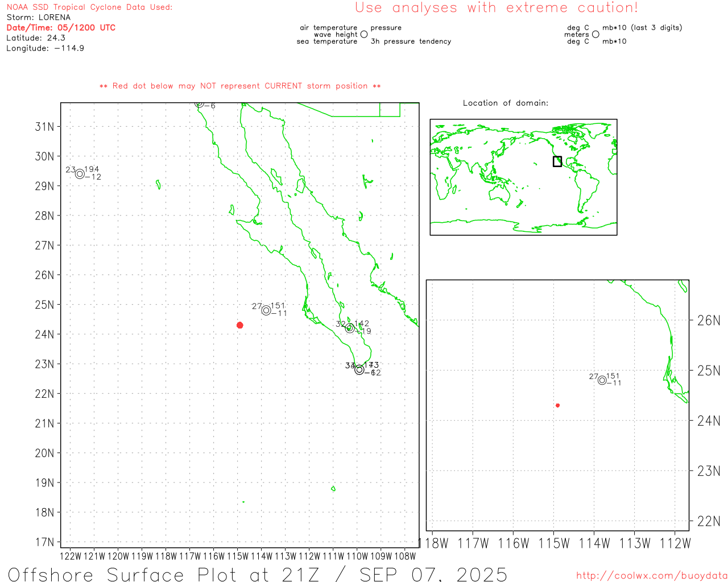Image resolution: width=728 pixels, height=582 pixels.
Task: Click '31N' latitude label on main map
Action: pyautogui.click(x=45, y=127)
